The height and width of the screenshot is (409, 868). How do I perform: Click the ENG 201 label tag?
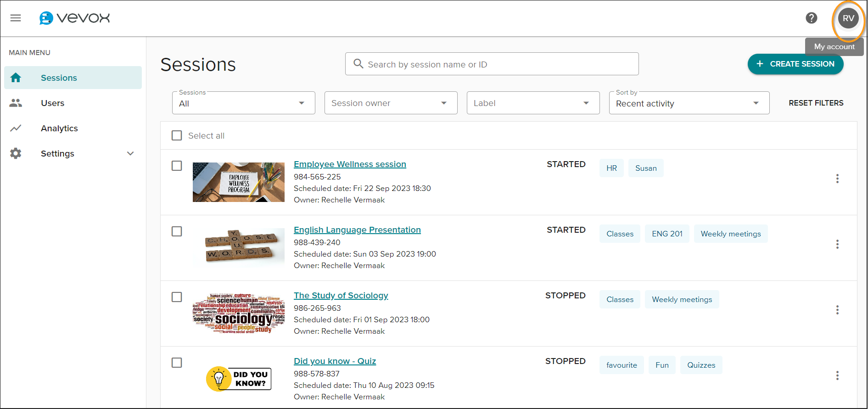click(x=667, y=234)
